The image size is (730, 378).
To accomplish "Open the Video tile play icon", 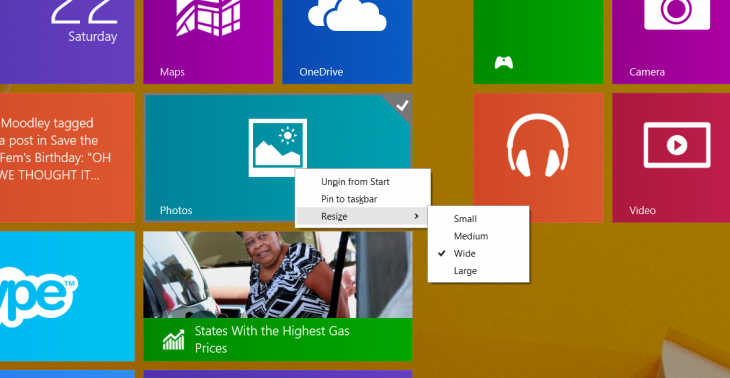I will tap(677, 145).
